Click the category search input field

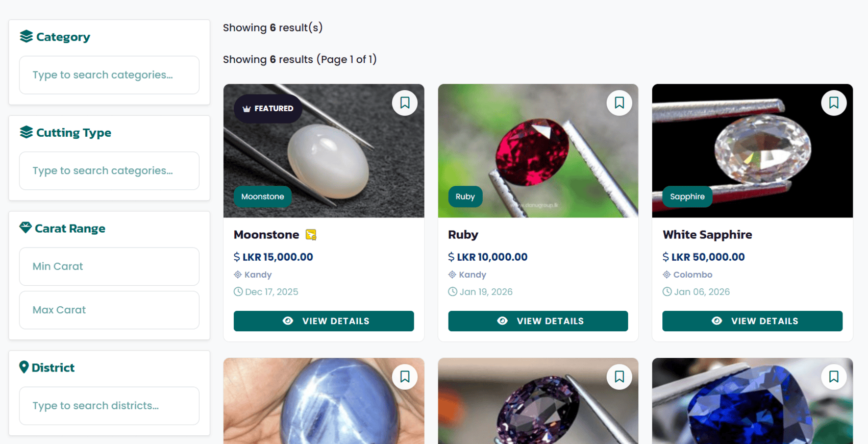pos(109,75)
